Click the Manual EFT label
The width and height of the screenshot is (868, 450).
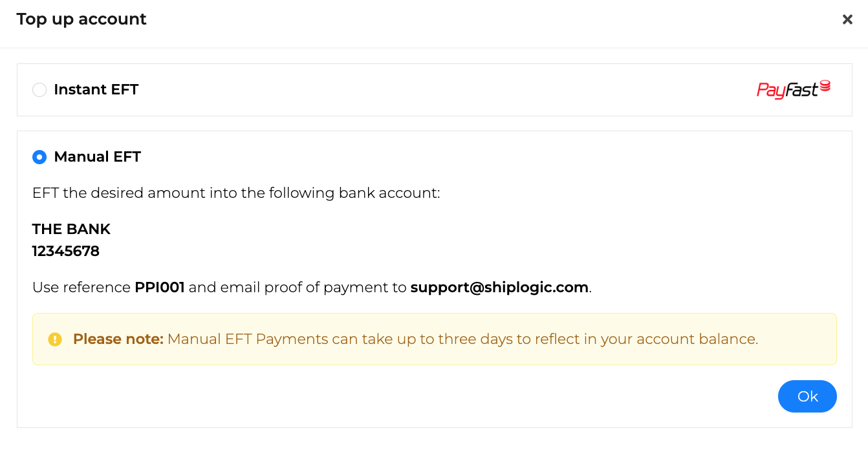click(x=98, y=157)
